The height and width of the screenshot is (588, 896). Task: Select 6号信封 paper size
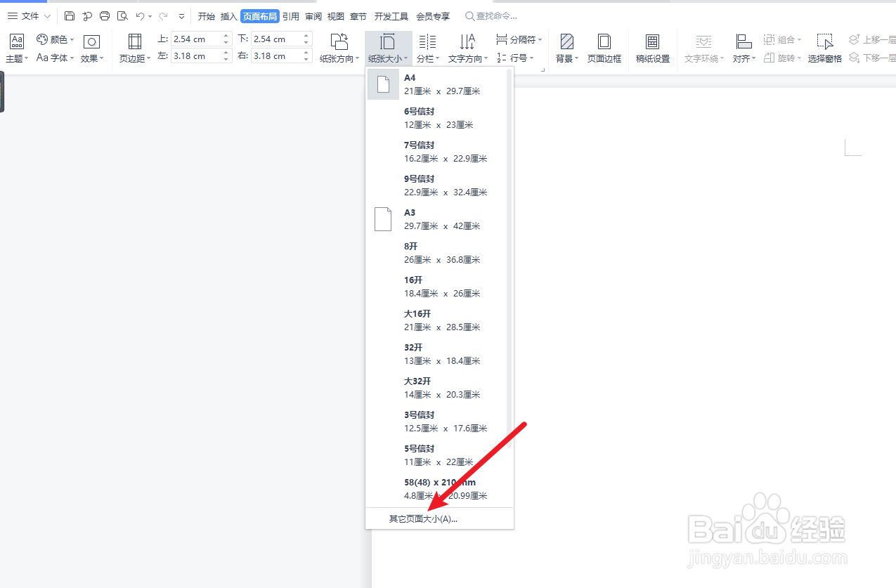click(436, 118)
